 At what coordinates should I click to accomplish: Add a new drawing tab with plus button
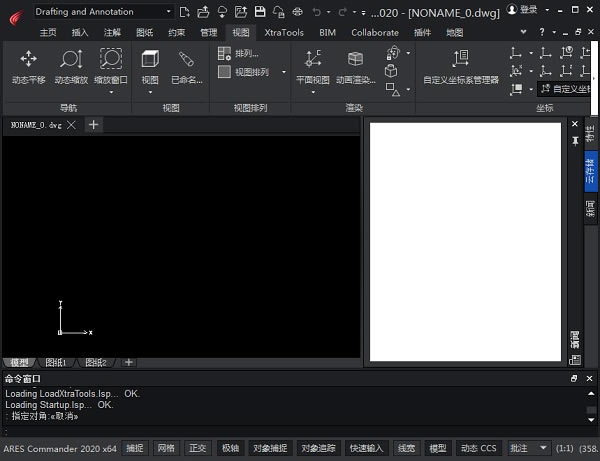93,125
